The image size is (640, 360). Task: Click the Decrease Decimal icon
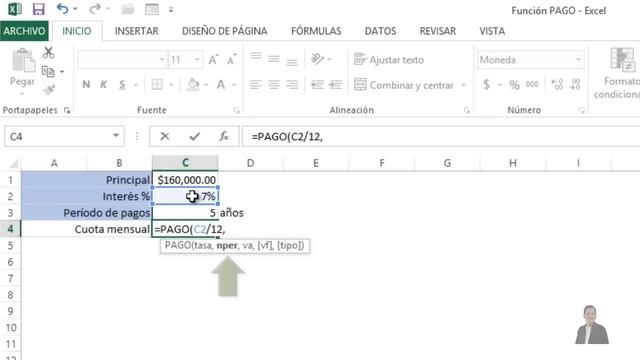click(x=575, y=84)
